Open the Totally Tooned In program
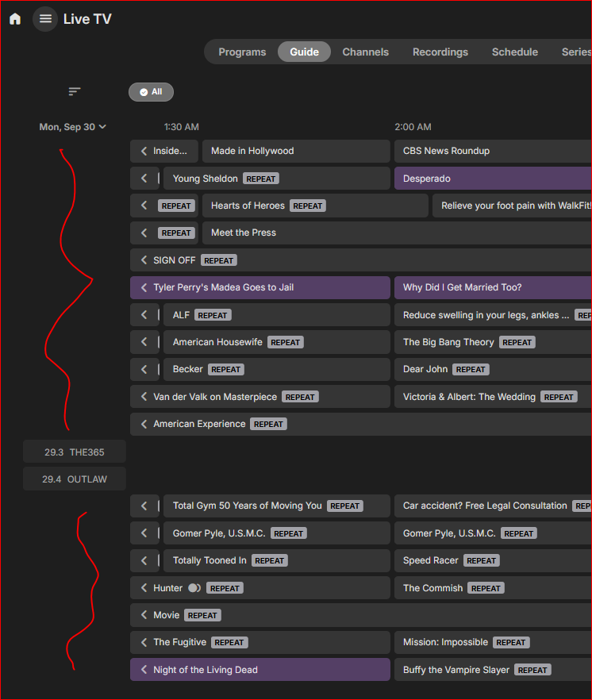Image resolution: width=592 pixels, height=700 pixels. coord(277,560)
